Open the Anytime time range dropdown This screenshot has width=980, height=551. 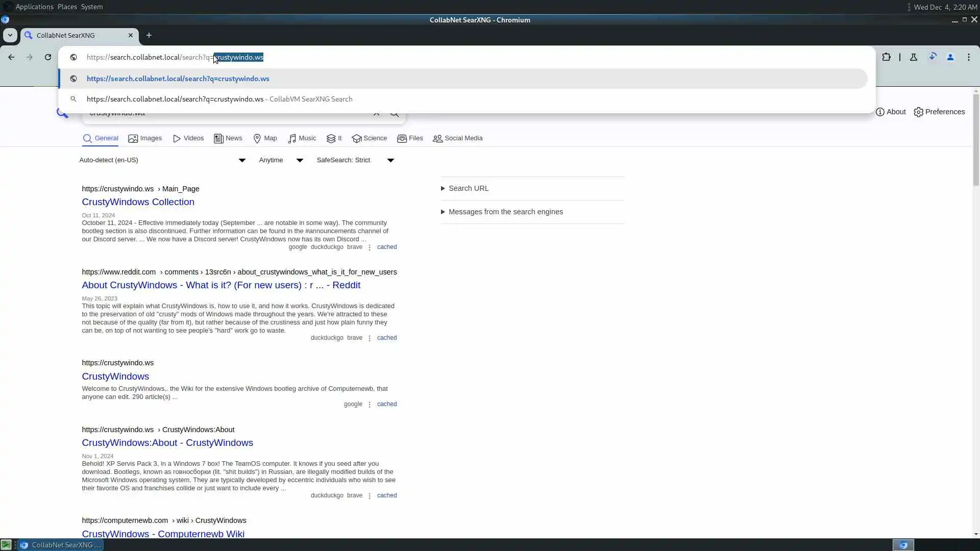point(280,160)
